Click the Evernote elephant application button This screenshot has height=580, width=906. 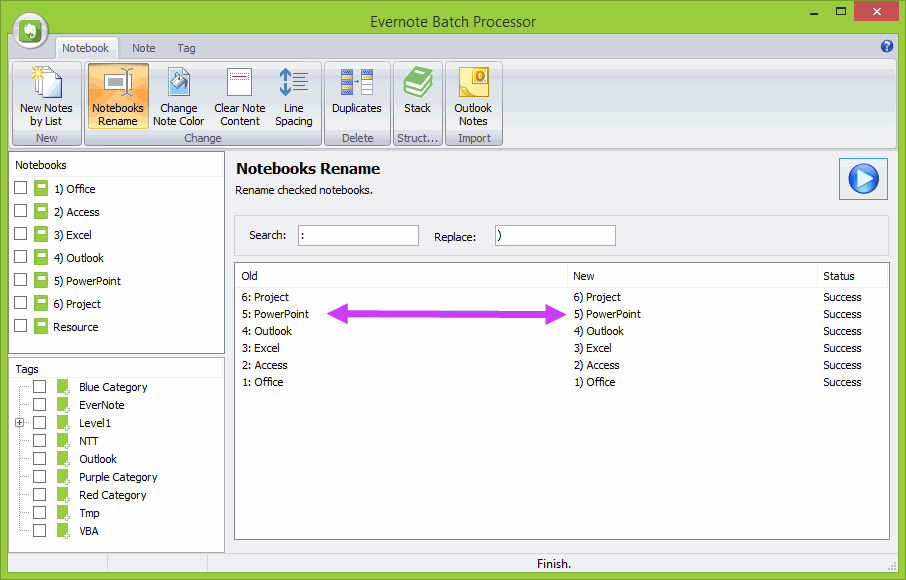pyautogui.click(x=30, y=29)
